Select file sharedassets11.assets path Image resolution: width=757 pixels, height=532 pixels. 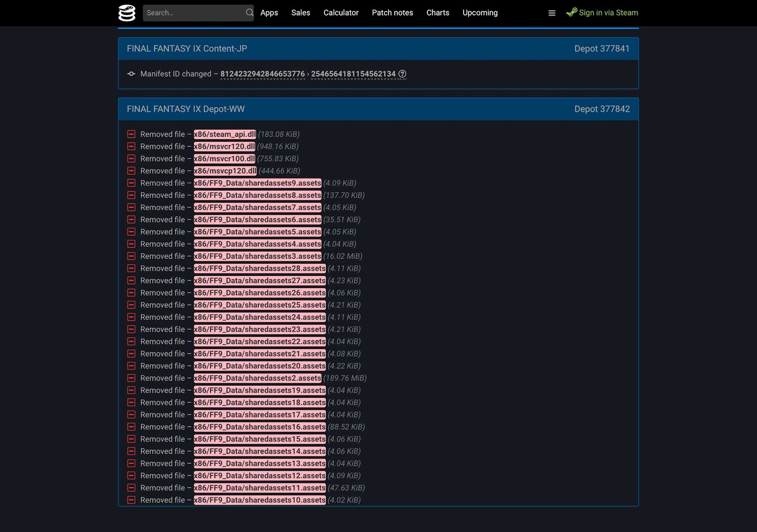click(x=259, y=488)
